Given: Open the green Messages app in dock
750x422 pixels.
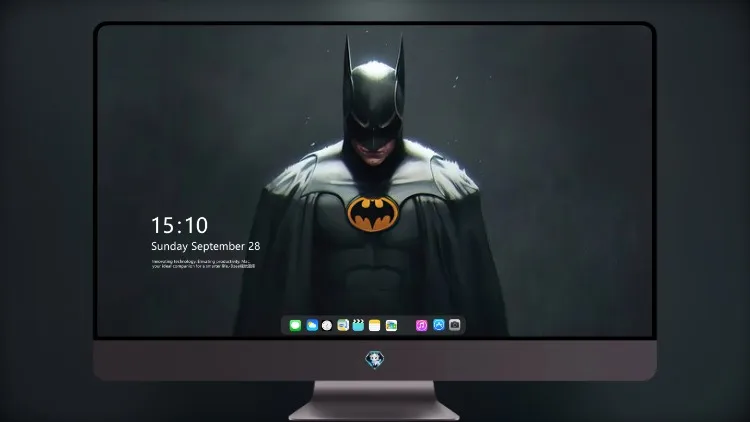Looking at the screenshot, I should tap(295, 325).
